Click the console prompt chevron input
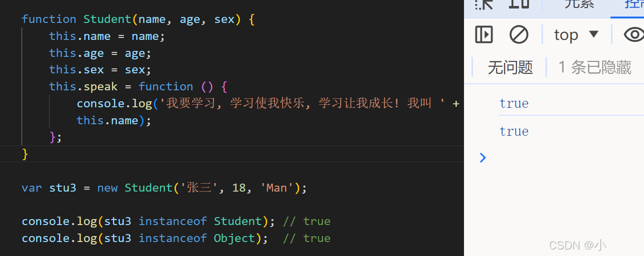 (482, 158)
